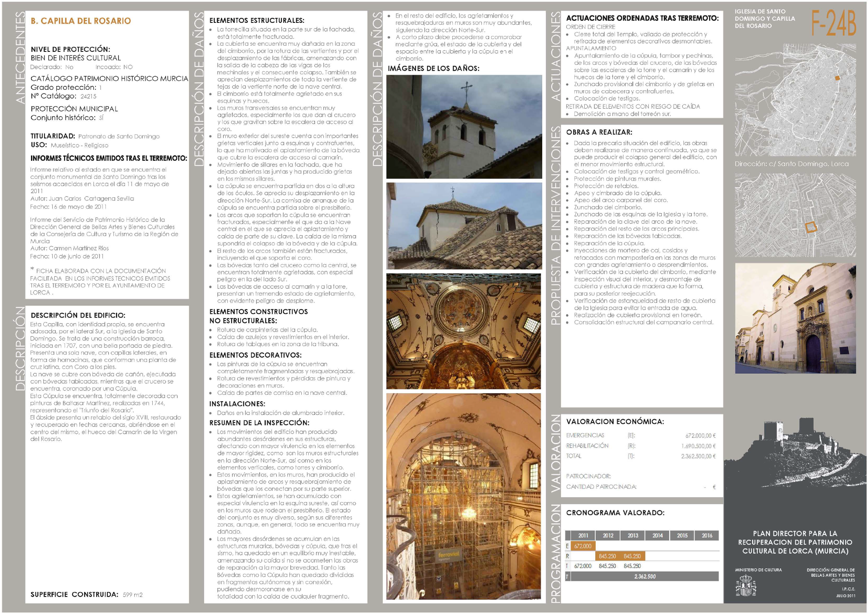The image size is (868, 614).
Task: Open the painted dome interior photo
Action: point(464,331)
